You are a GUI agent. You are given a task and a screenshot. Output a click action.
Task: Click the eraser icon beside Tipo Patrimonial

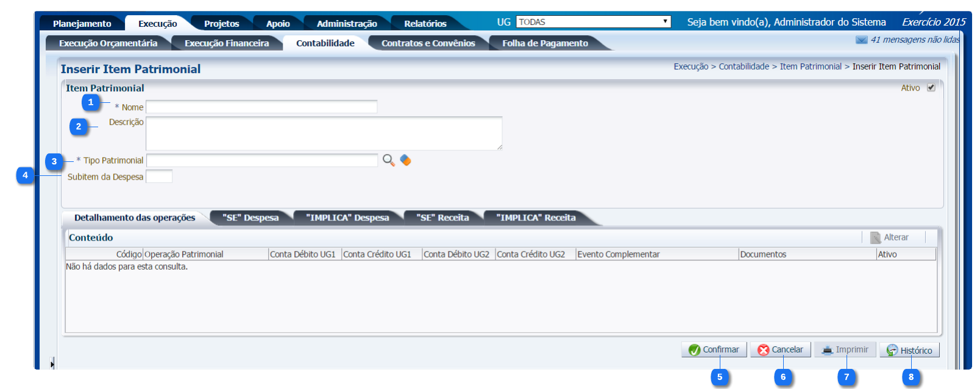405,160
